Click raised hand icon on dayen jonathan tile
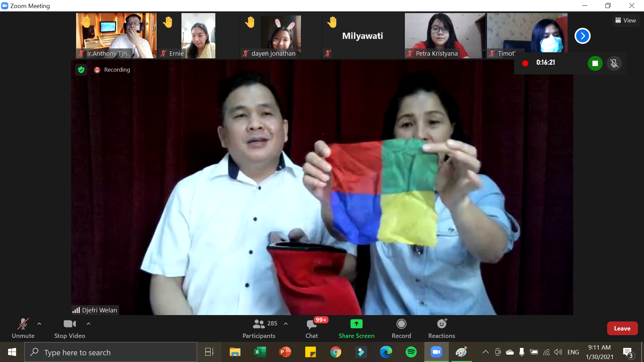 click(250, 22)
